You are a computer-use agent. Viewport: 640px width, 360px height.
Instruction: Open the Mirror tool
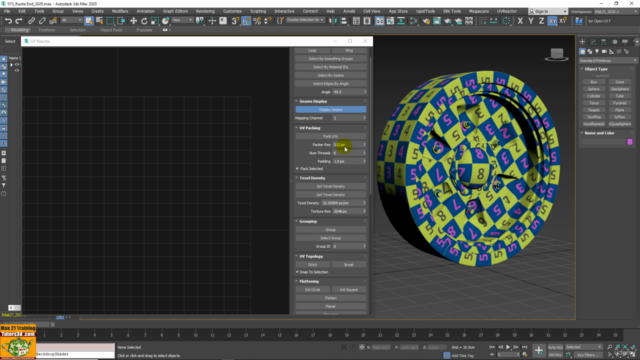(x=333, y=21)
